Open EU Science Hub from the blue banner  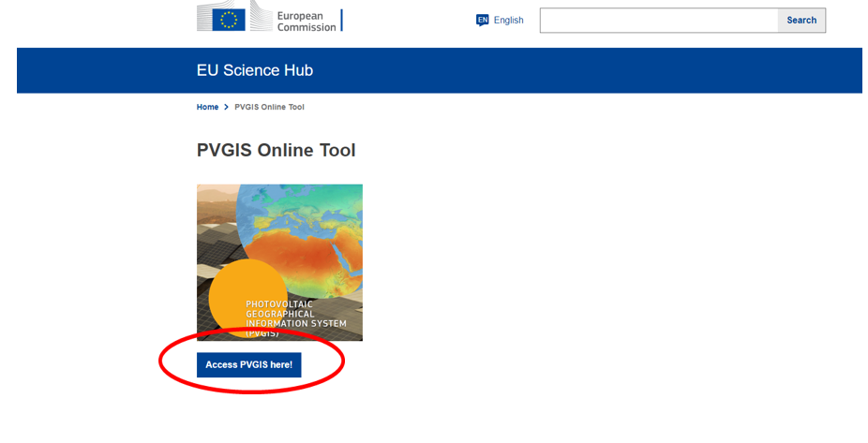pos(254,70)
